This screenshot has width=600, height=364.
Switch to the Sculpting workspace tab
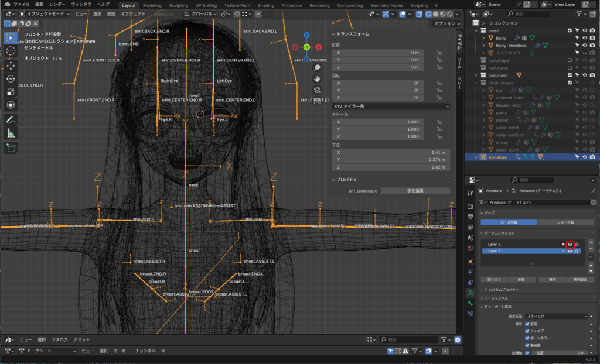179,5
